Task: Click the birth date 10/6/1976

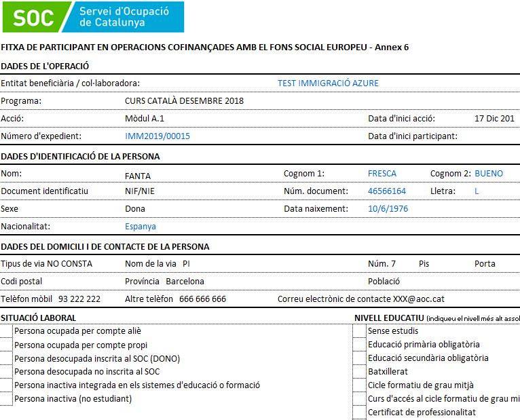Action: coord(388,209)
